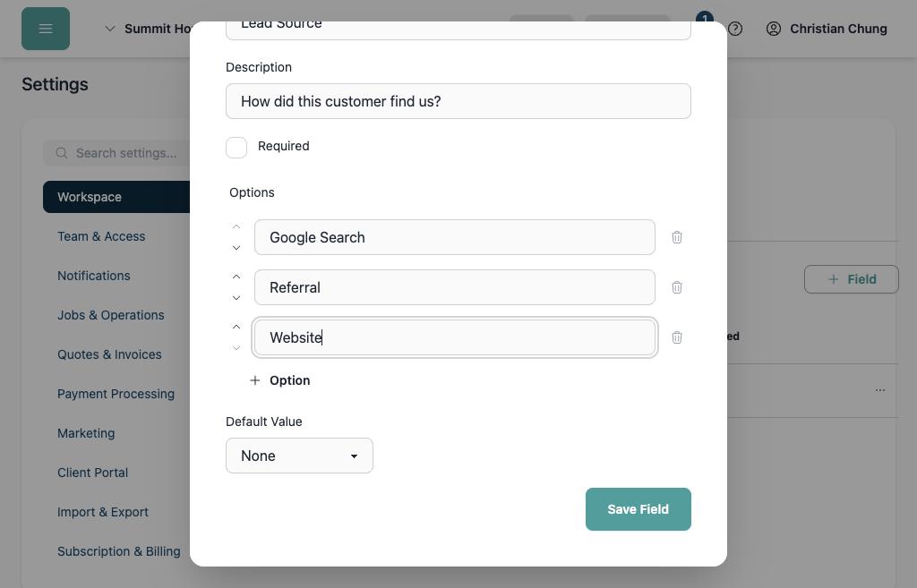The width and height of the screenshot is (917, 588).
Task: Move Website option up
Action: pos(236,327)
